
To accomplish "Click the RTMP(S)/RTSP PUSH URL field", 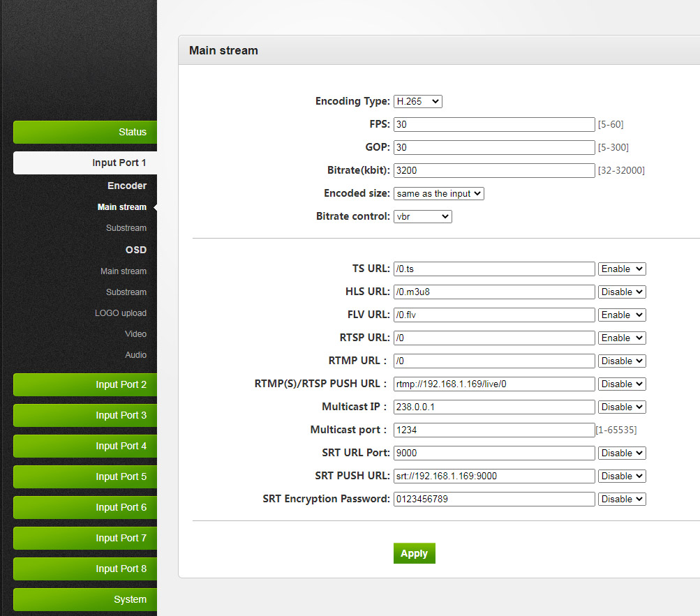I will [493, 384].
